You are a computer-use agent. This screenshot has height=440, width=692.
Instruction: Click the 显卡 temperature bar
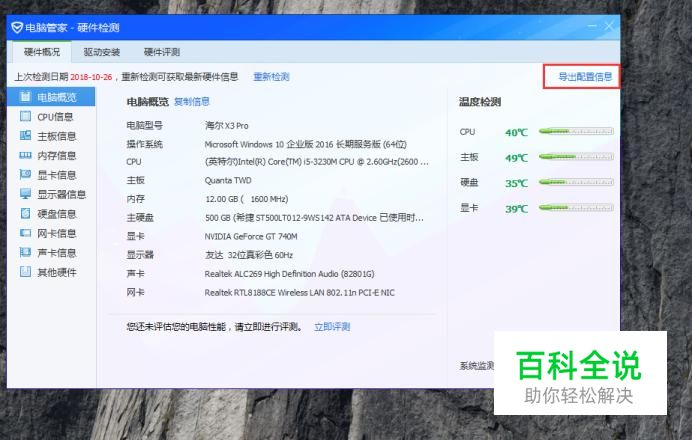tap(576, 207)
